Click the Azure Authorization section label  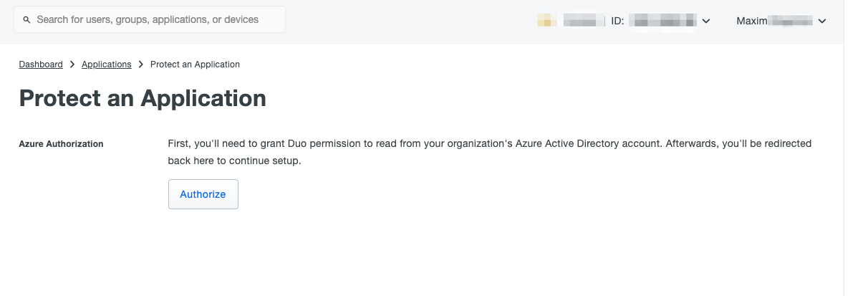coord(62,144)
